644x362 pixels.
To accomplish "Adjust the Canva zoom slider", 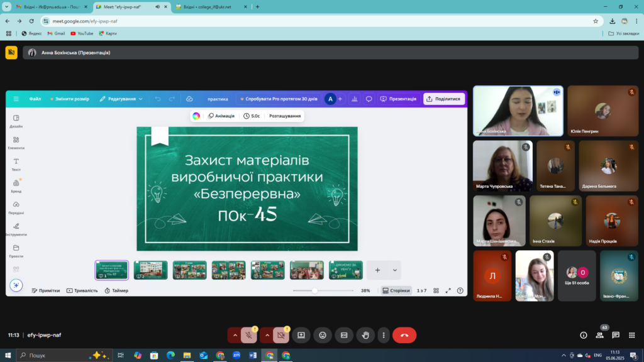I will (x=314, y=290).
